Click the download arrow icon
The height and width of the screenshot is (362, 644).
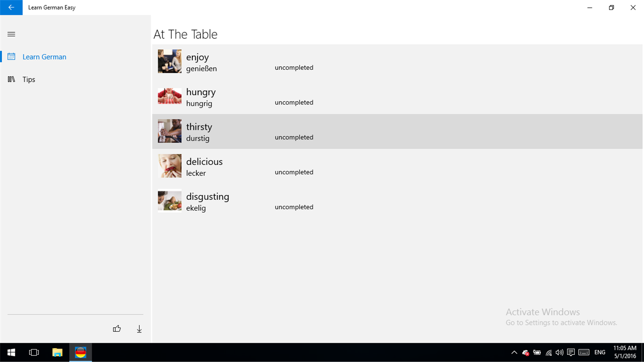click(x=139, y=329)
